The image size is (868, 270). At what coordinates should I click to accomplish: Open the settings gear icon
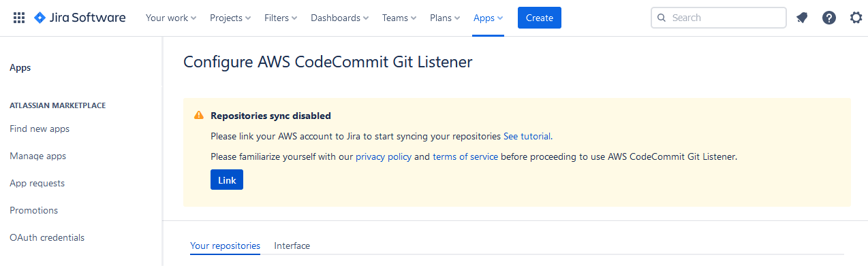(x=856, y=18)
